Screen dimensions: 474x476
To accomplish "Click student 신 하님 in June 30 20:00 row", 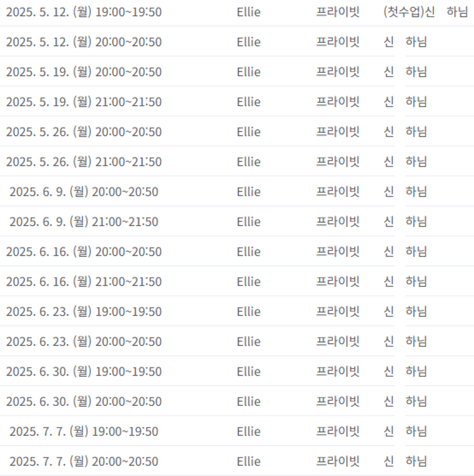I will point(405,402).
